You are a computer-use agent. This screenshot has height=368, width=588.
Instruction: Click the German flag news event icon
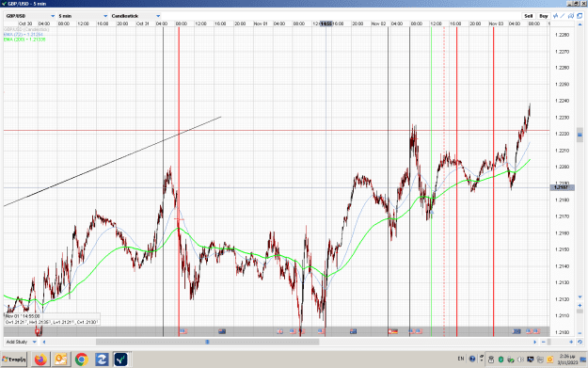tap(393, 331)
